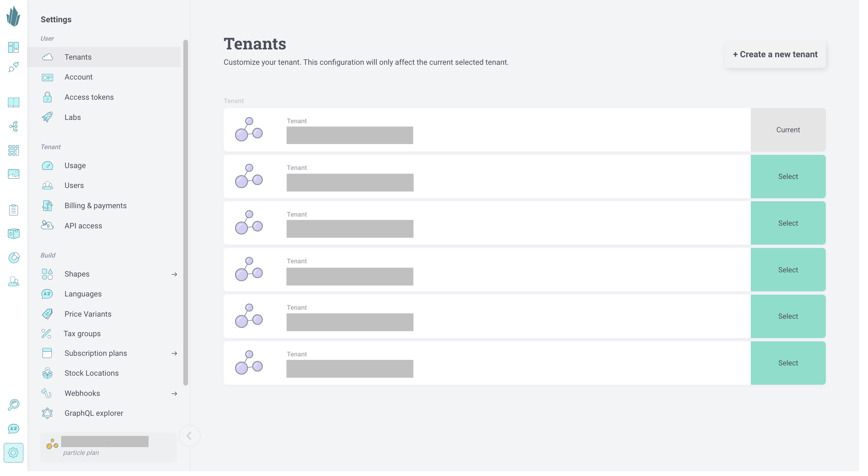The width and height of the screenshot is (868, 476).
Task: Click the molecule thumbnail in the last tenant row
Action: (x=249, y=362)
